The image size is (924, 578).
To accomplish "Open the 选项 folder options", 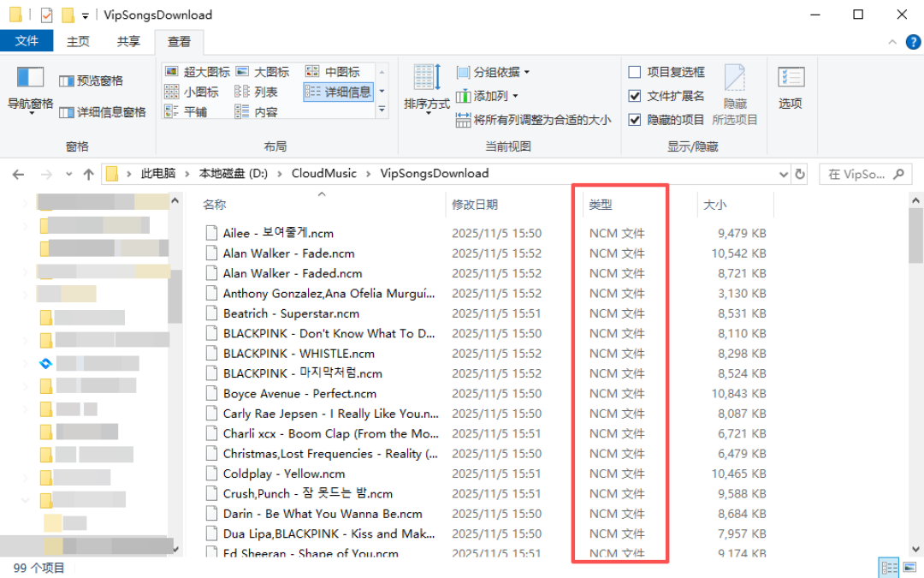I will [x=791, y=88].
